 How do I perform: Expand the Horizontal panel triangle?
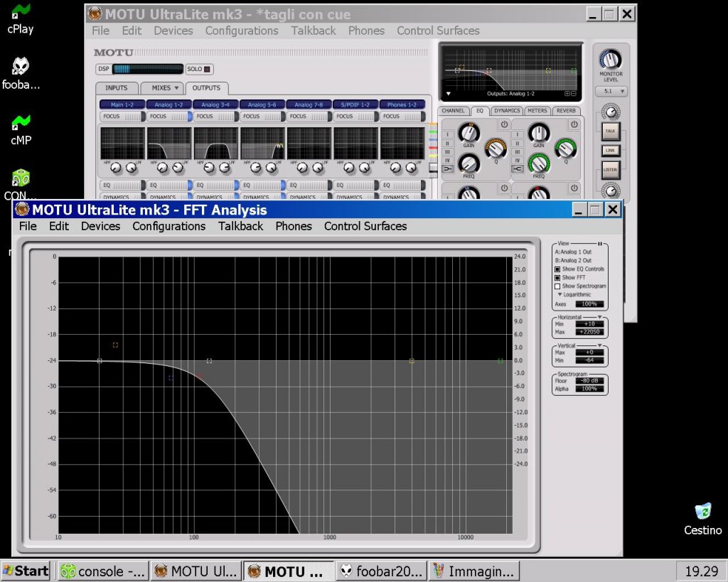pos(600,317)
